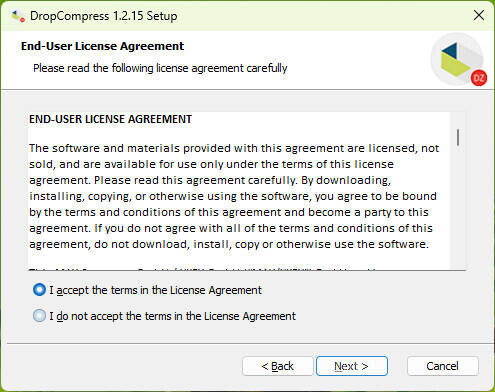
Task: Click the license text scrollbar thumb
Action: pos(458,137)
